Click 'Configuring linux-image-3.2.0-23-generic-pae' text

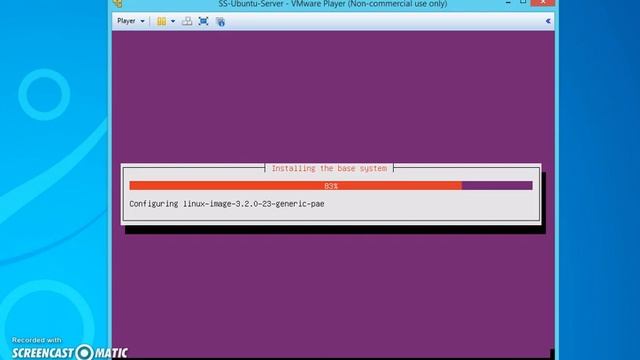click(x=227, y=204)
